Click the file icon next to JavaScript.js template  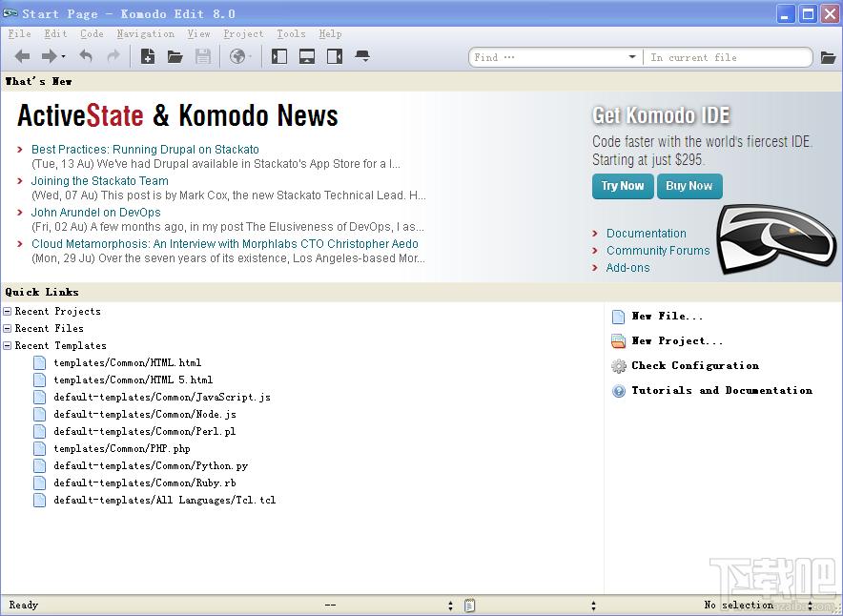click(x=39, y=398)
